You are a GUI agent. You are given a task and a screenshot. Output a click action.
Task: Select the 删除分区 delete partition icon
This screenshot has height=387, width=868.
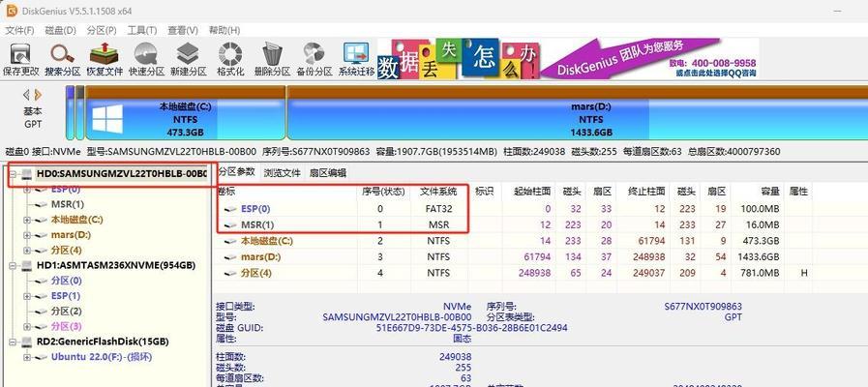(272, 54)
